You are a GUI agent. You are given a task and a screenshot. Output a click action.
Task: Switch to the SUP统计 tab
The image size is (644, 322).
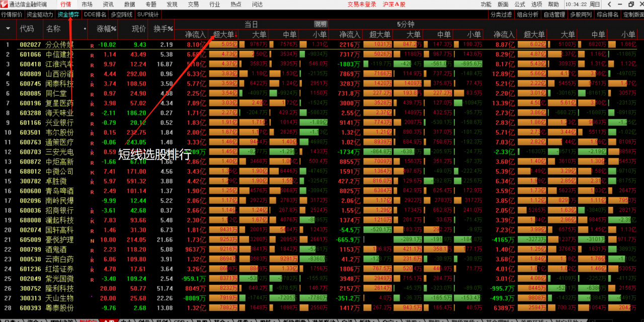(148, 15)
